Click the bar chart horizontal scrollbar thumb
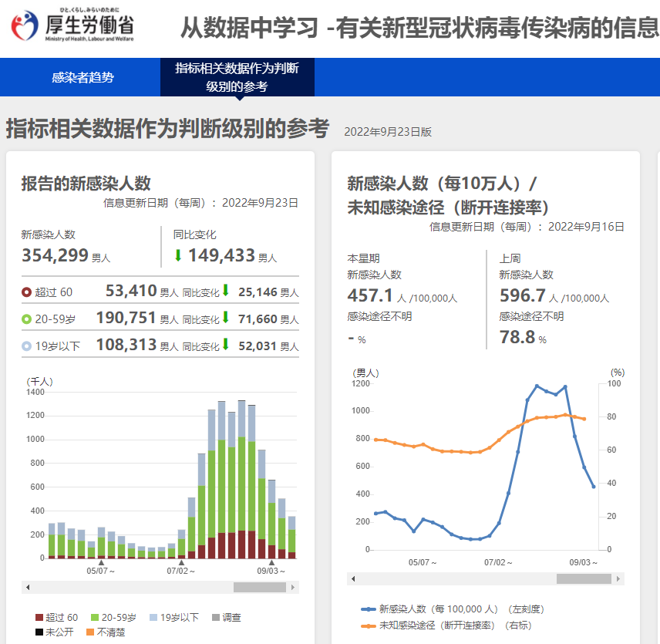The width and height of the screenshot is (660, 644). (260, 587)
